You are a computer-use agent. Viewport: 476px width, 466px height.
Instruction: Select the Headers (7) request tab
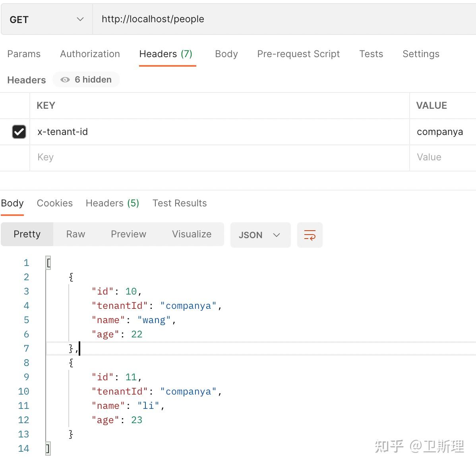pos(166,54)
